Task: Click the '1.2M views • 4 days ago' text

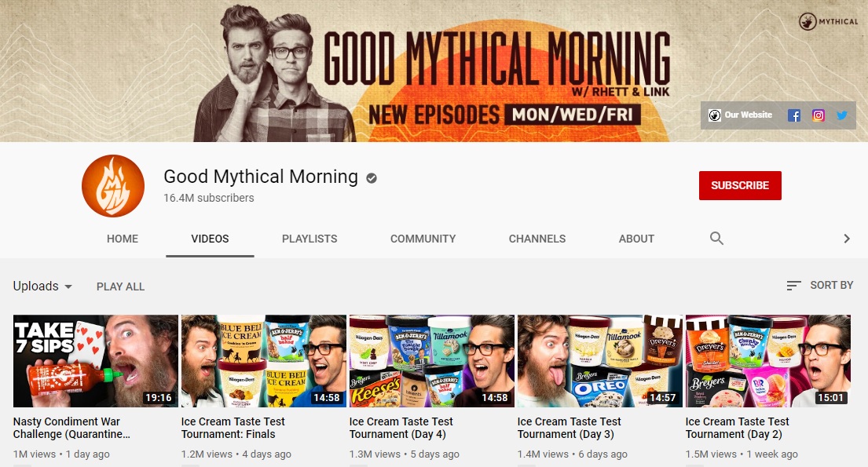Action: (x=236, y=454)
